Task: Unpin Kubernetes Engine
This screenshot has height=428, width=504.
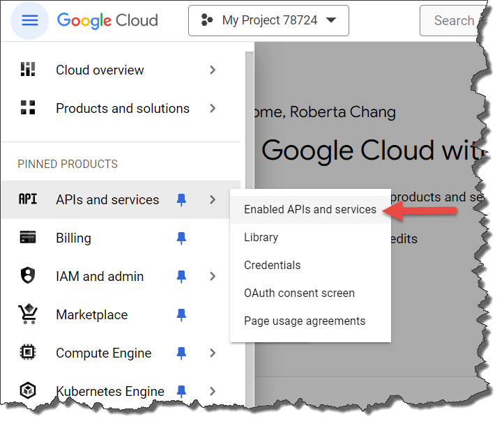Action: (181, 391)
